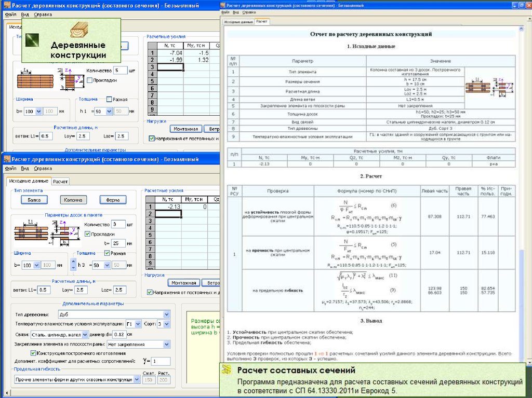Click the Количество field containing 3
The image size is (532, 398).
(x=118, y=225)
